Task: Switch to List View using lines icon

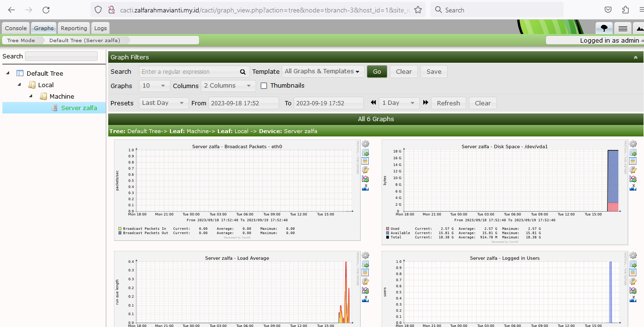Action: pyautogui.click(x=622, y=28)
